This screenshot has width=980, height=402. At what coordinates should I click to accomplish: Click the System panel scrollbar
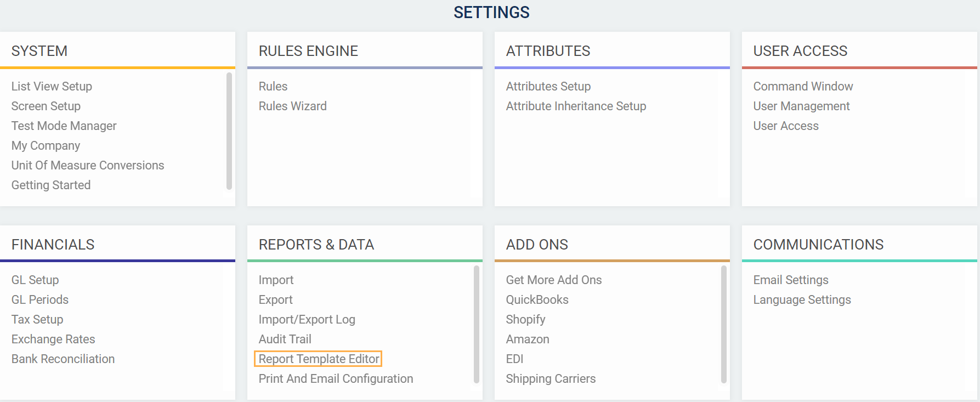pyautogui.click(x=229, y=132)
